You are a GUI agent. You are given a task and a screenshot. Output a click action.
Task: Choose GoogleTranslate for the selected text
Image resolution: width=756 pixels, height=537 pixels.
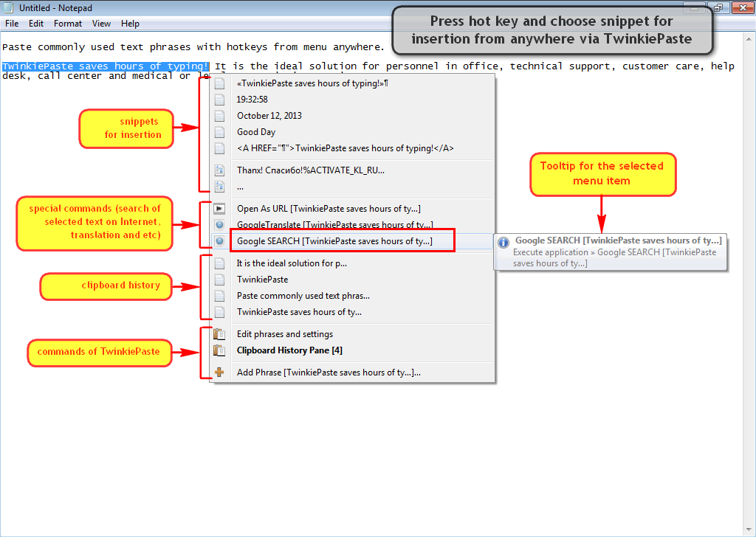(x=353, y=225)
